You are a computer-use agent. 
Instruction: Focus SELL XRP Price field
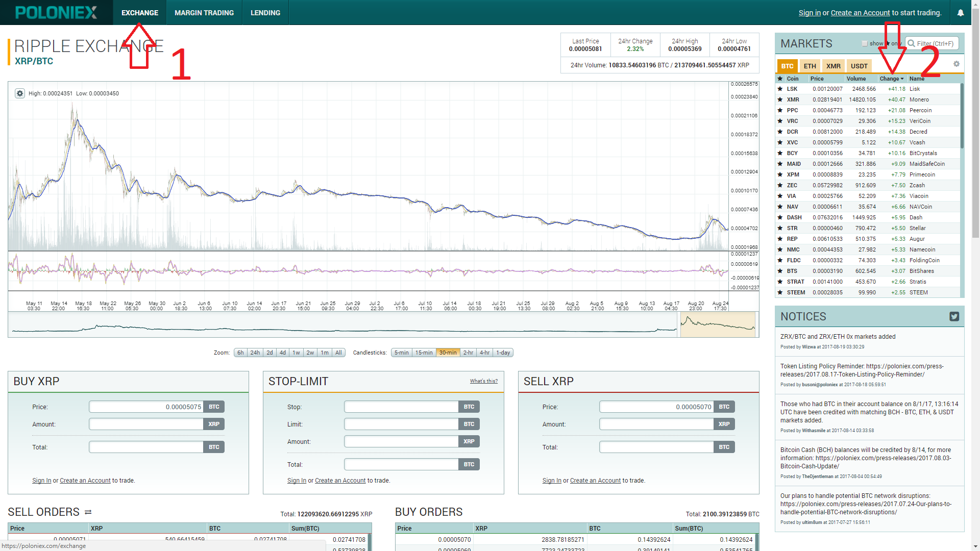pos(657,407)
